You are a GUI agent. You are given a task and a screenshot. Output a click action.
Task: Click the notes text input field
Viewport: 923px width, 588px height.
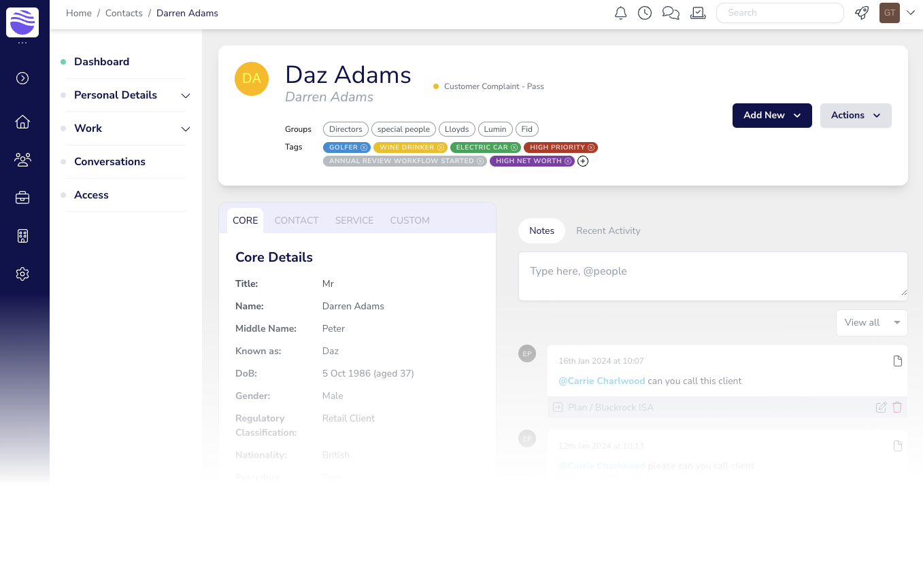pos(712,276)
